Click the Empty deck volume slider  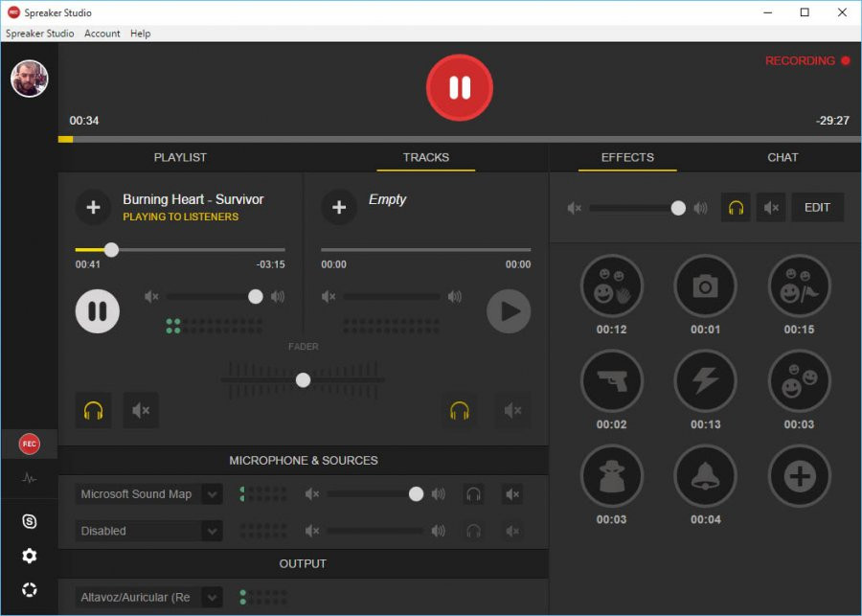coord(392,297)
